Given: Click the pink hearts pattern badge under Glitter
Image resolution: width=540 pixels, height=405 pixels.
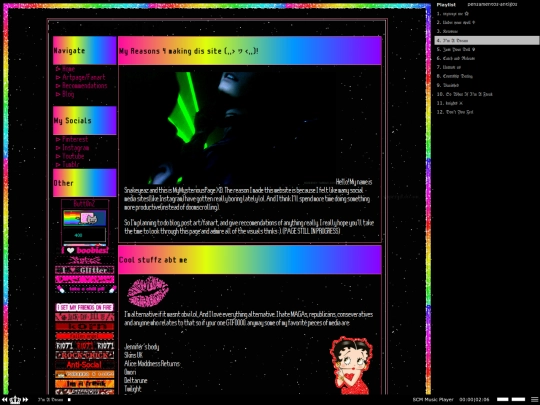Looking at the screenshot, I should (x=85, y=279).
